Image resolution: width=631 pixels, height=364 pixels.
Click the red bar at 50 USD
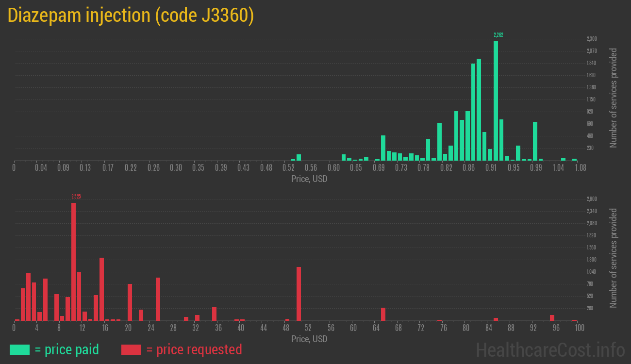[x=299, y=294]
